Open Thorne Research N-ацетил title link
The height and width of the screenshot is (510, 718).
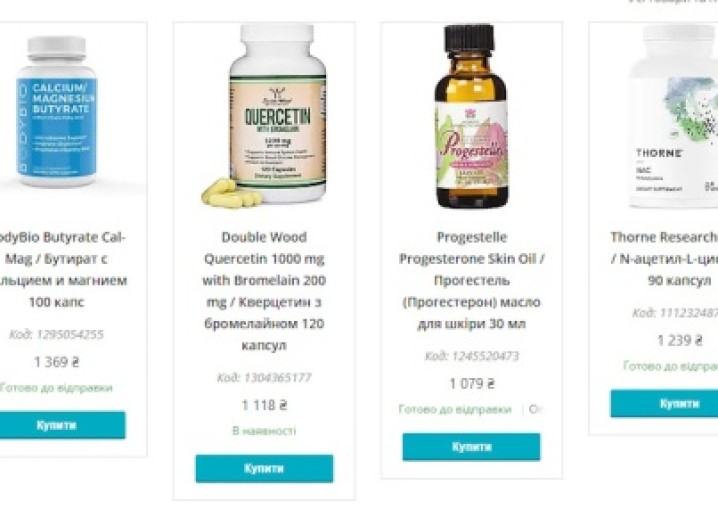click(x=664, y=259)
